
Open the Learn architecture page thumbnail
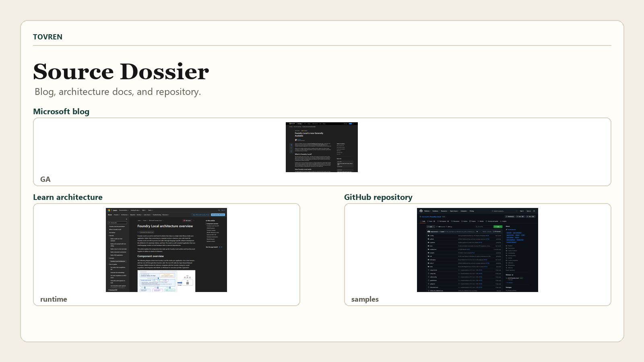[166, 250]
